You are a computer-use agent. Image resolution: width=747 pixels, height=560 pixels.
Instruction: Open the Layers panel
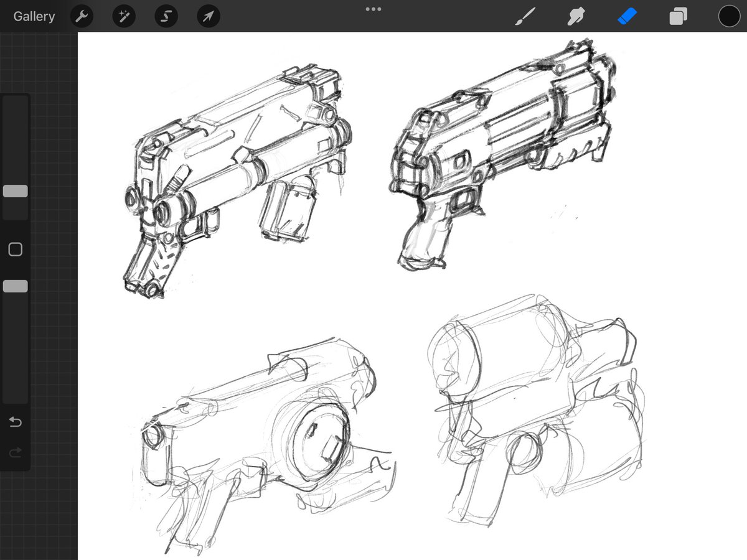tap(677, 16)
